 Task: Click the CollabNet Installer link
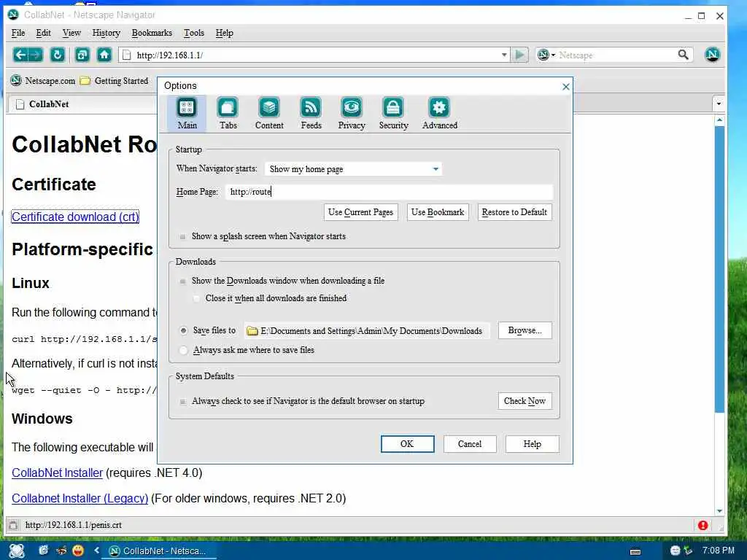(x=57, y=472)
